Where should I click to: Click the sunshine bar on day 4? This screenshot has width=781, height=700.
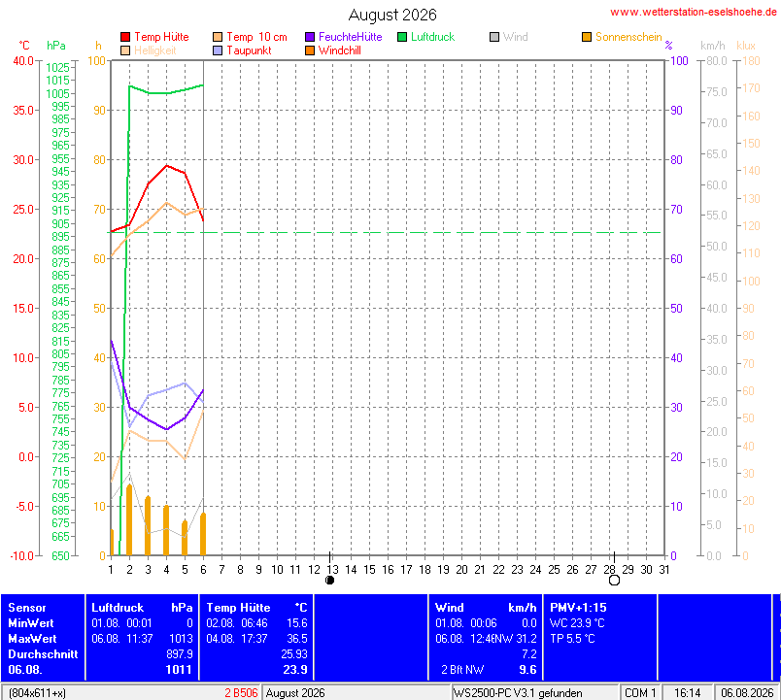pos(166,530)
